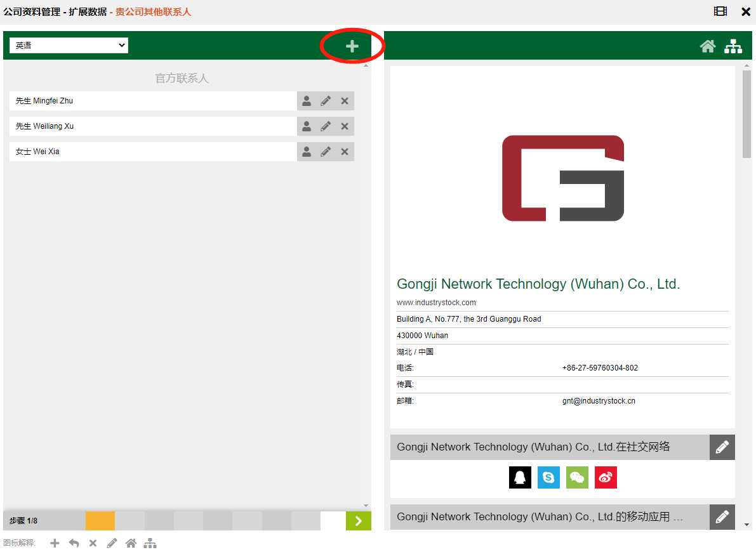The width and height of the screenshot is (756, 552).
Task: Click the filmstrip icon in title bar
Action: (720, 11)
